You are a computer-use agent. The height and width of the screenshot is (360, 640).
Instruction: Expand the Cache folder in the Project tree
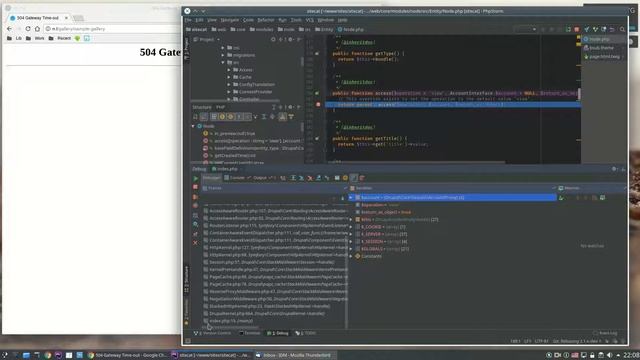click(x=229, y=77)
